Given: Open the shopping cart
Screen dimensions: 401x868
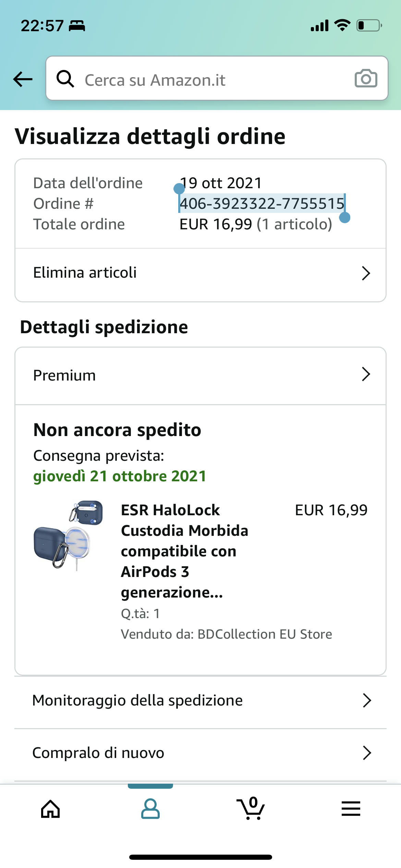Looking at the screenshot, I should coord(251,809).
